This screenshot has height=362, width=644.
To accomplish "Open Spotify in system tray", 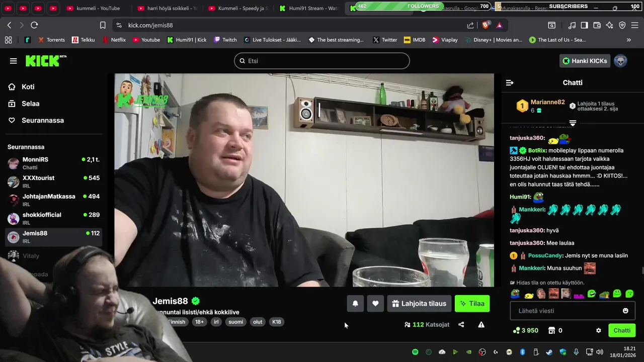I will click(x=415, y=352).
